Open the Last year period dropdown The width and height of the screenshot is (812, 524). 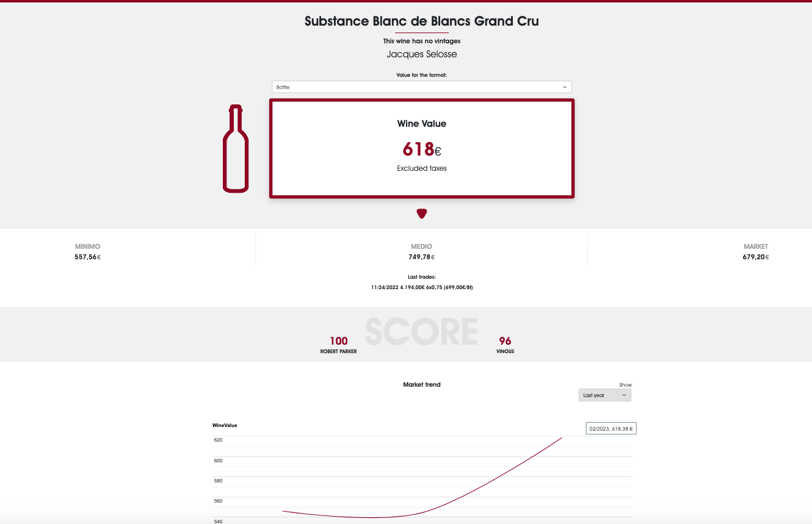pos(604,395)
